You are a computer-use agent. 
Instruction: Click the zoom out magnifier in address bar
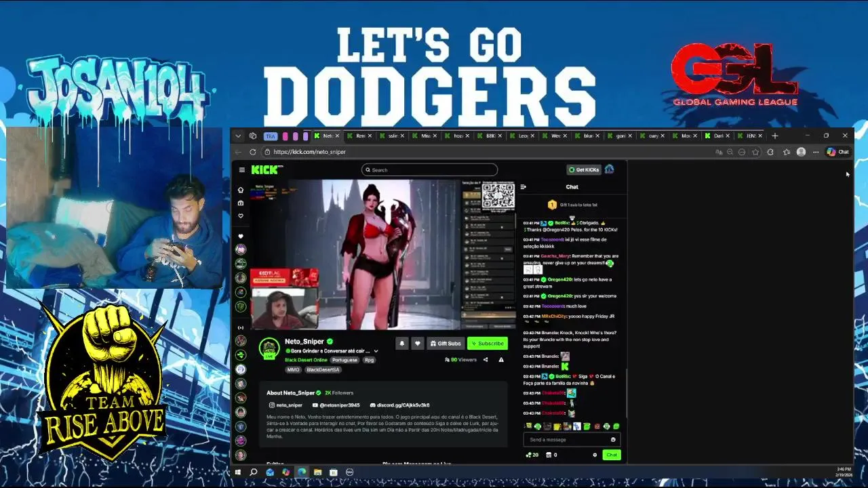pos(730,152)
